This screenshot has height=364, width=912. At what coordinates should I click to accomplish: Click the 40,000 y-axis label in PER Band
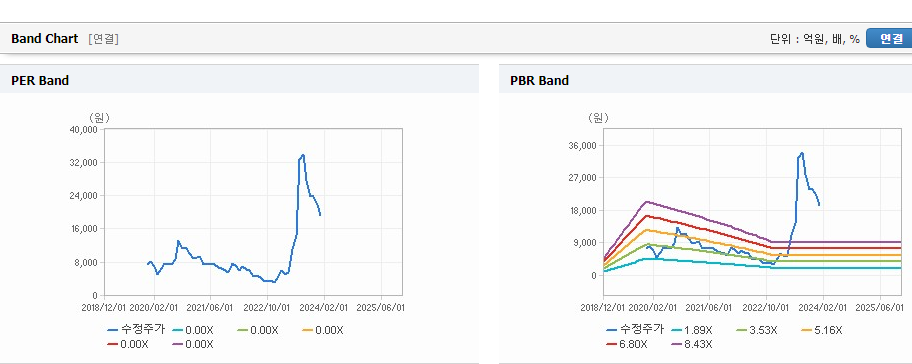pyautogui.click(x=83, y=130)
